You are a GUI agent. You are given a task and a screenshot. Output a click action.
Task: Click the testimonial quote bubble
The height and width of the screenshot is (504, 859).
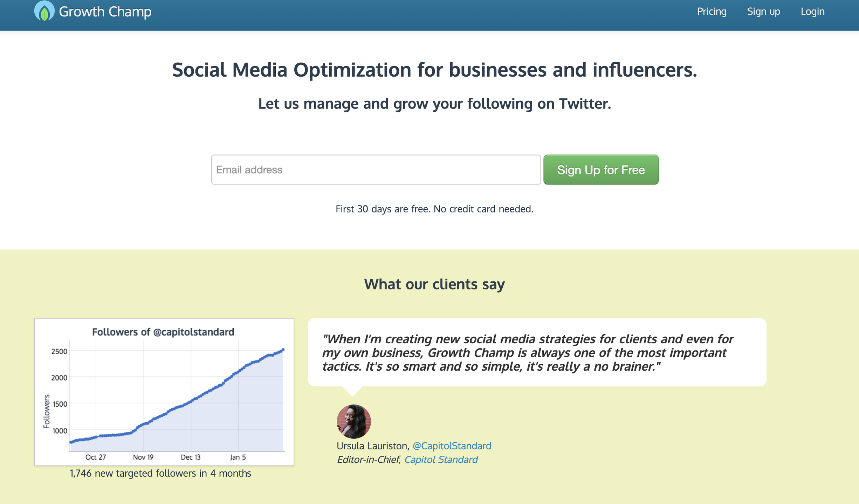pos(537,352)
